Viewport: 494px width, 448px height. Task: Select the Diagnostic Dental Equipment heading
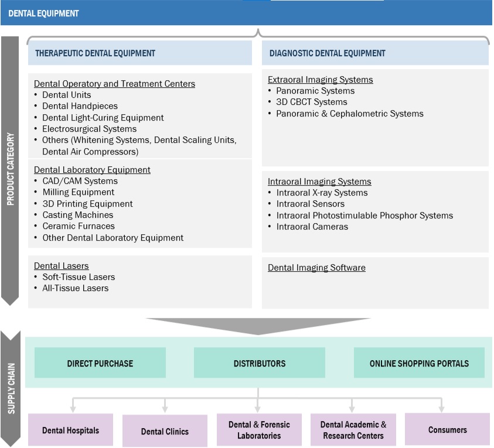pos(327,53)
